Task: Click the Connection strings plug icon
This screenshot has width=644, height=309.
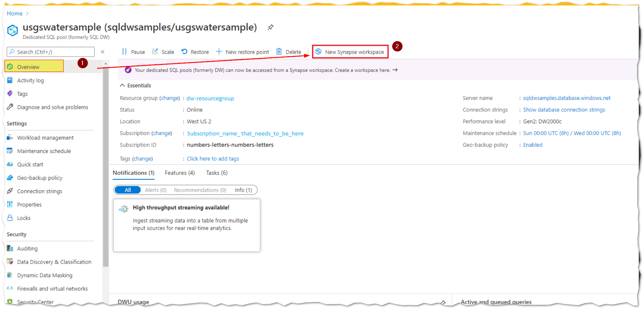Action: tap(10, 191)
